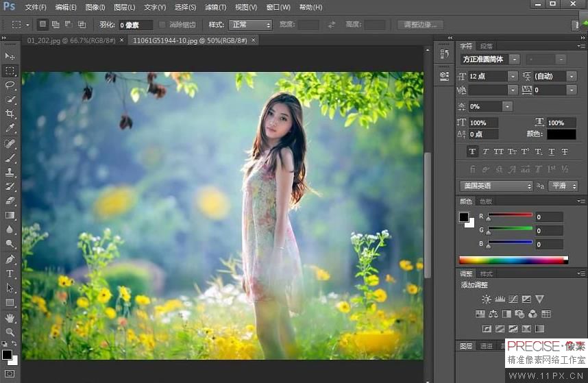Viewport: 588px width, 383px height.
Task: Select the Eraser tool
Action: pos(10,201)
